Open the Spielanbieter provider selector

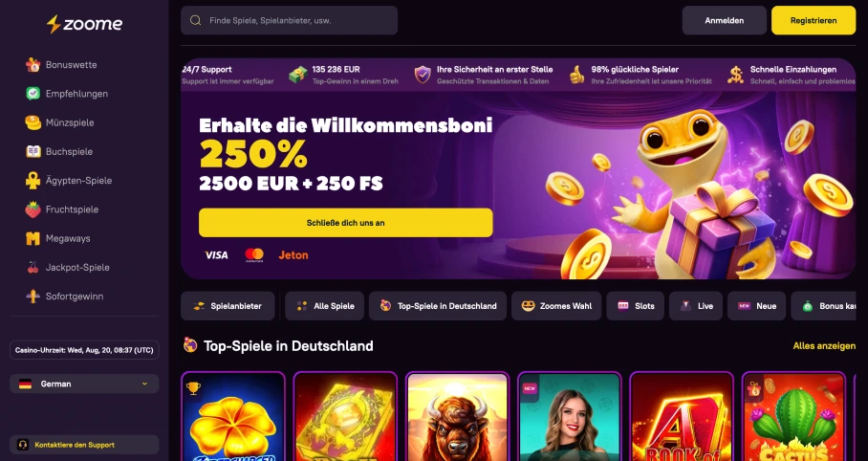228,306
